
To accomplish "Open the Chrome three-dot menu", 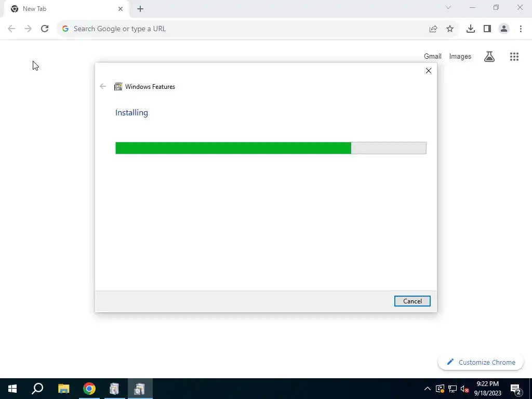I will pos(521,29).
